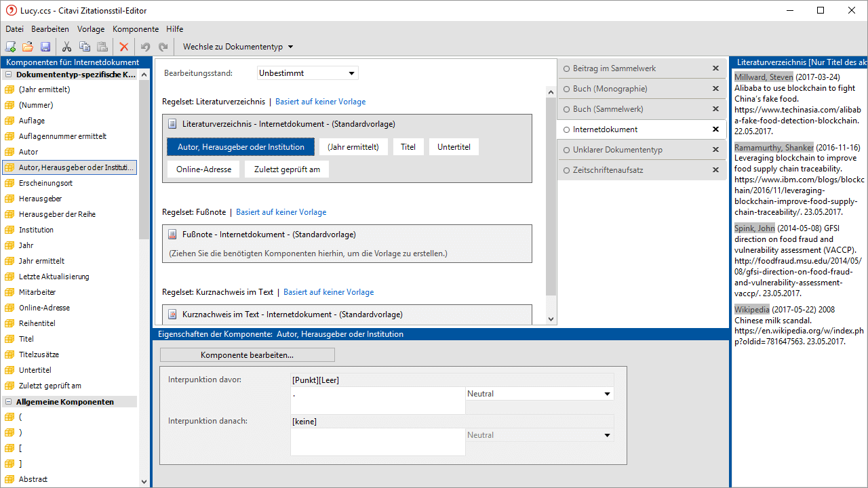Click the scissors cut icon
Screen dimensions: 868x488
(66, 47)
